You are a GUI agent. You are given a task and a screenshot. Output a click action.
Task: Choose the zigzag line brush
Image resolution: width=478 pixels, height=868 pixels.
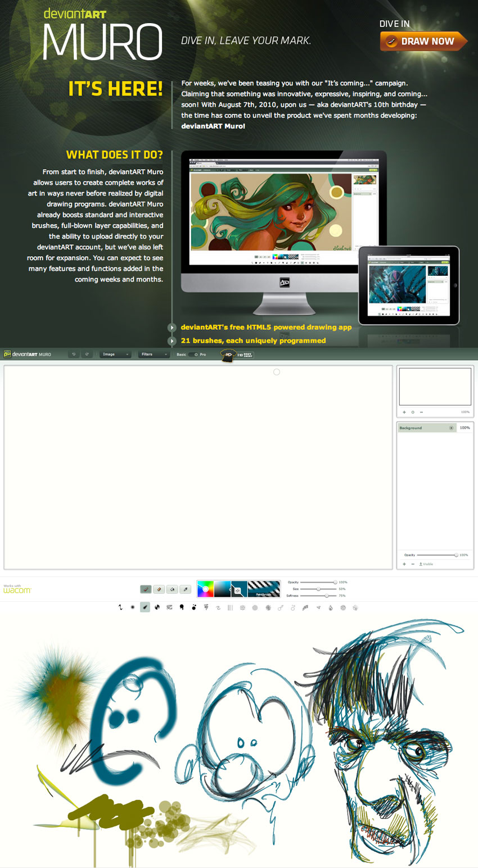(x=120, y=607)
